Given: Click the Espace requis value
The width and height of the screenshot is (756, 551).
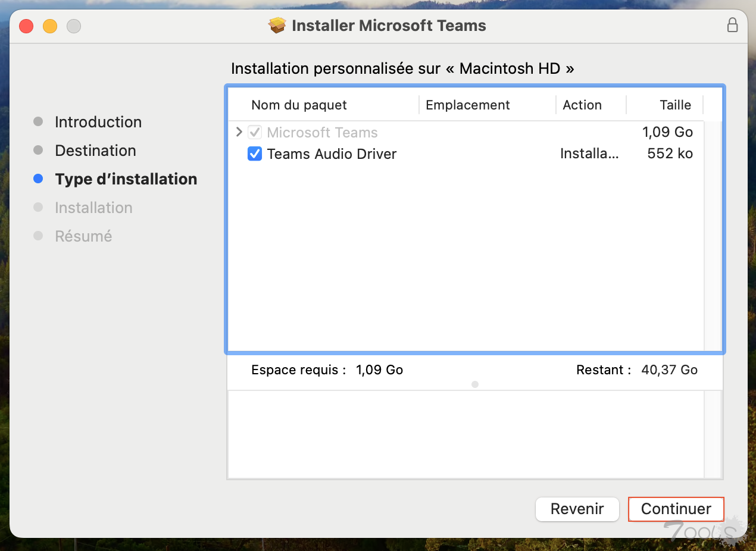Looking at the screenshot, I should pos(379,370).
